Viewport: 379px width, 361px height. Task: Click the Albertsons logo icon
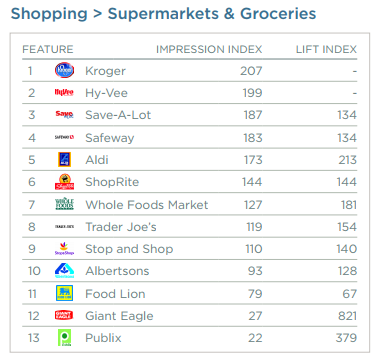coord(64,271)
